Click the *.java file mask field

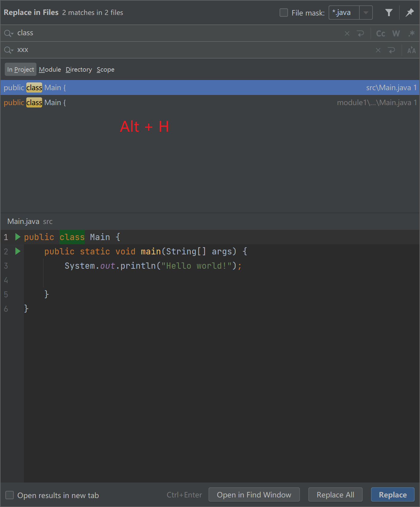344,13
